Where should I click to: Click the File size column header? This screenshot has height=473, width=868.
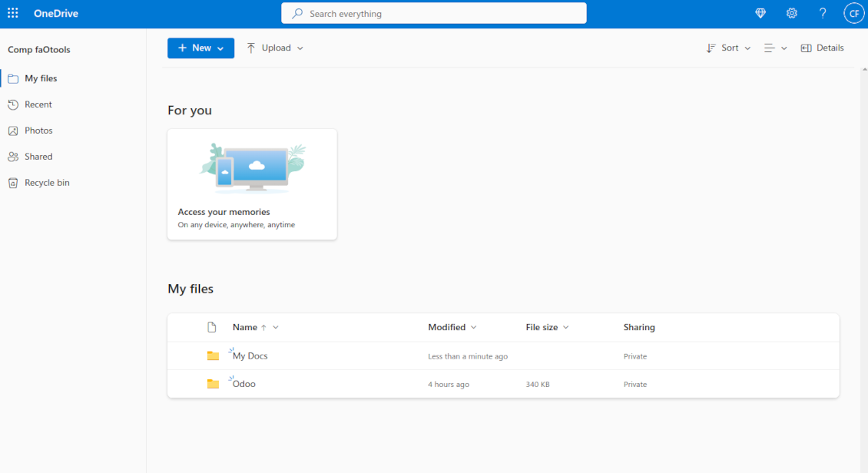[542, 328]
